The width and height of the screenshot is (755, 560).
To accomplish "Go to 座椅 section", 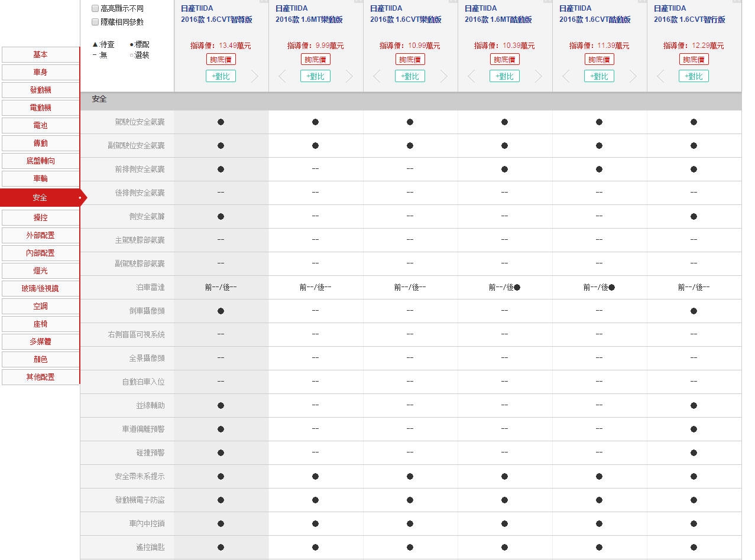I will click(40, 324).
